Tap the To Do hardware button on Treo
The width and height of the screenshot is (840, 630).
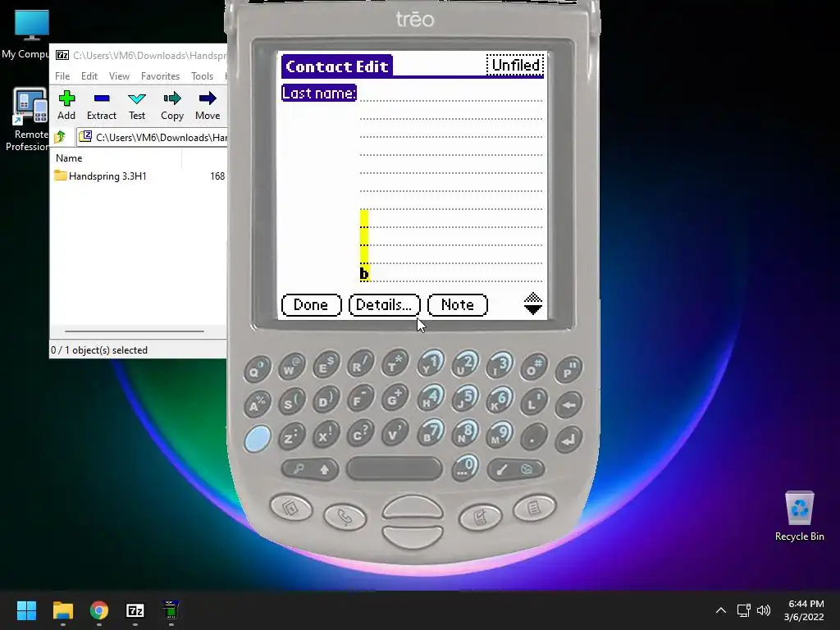click(480, 517)
